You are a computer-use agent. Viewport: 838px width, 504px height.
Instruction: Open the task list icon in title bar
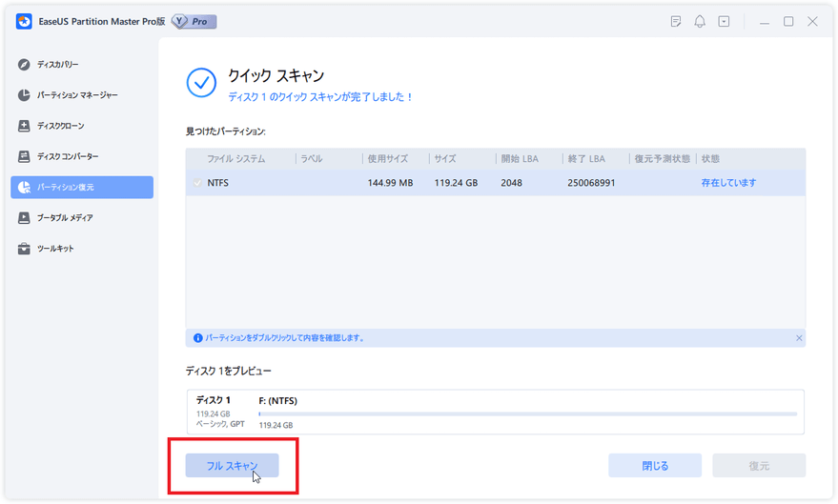[x=676, y=21]
